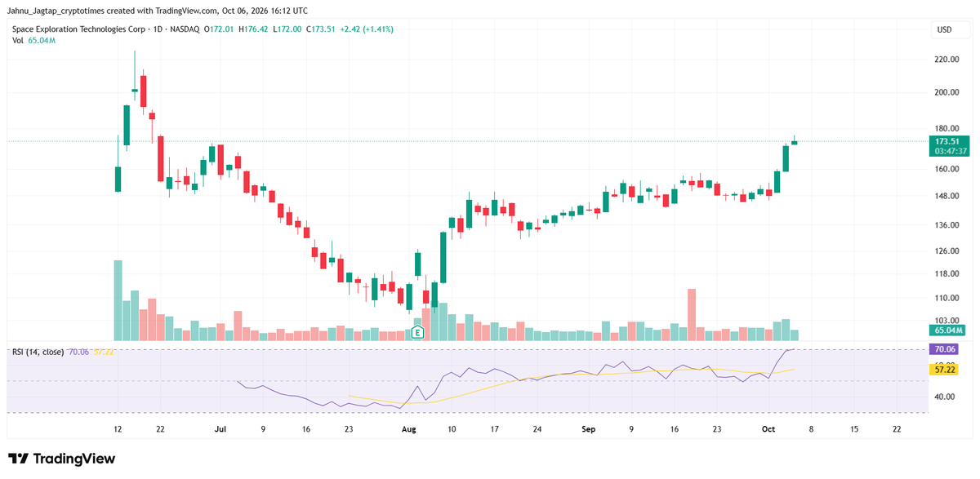Click the 03:47:37 countdown timer tag
980x479 pixels.
951,151
